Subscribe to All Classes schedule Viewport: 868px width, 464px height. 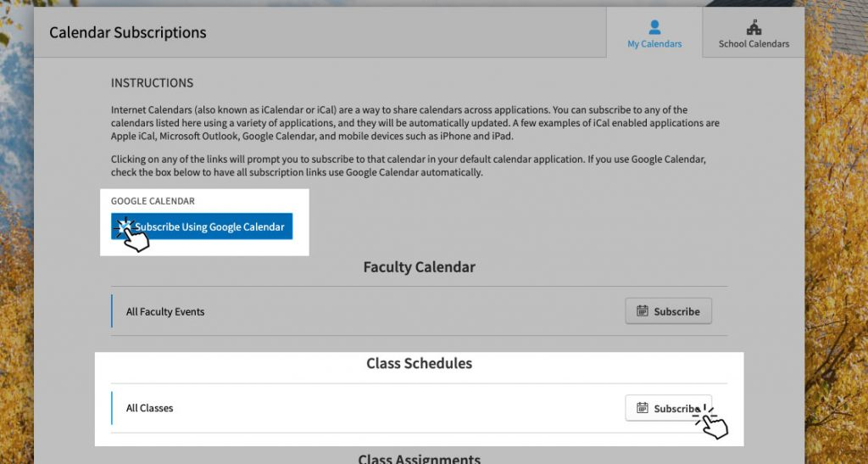coord(668,408)
